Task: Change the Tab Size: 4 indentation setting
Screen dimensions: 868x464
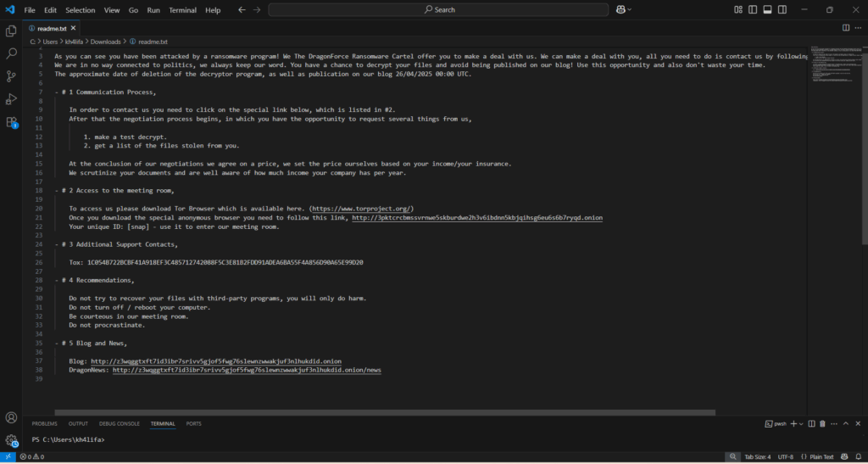Action: point(757,457)
